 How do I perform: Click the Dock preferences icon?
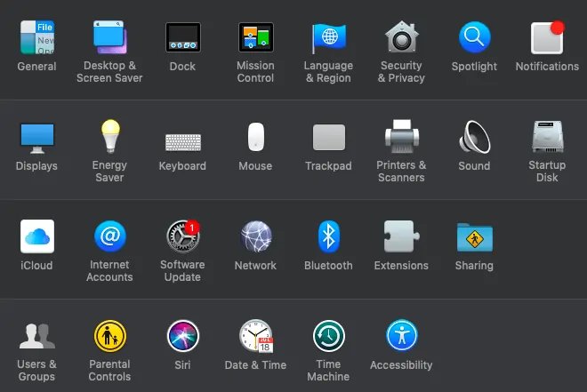[182, 37]
